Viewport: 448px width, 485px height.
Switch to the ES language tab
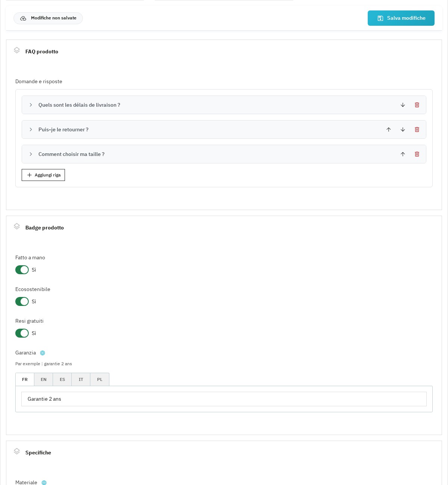coord(62,379)
